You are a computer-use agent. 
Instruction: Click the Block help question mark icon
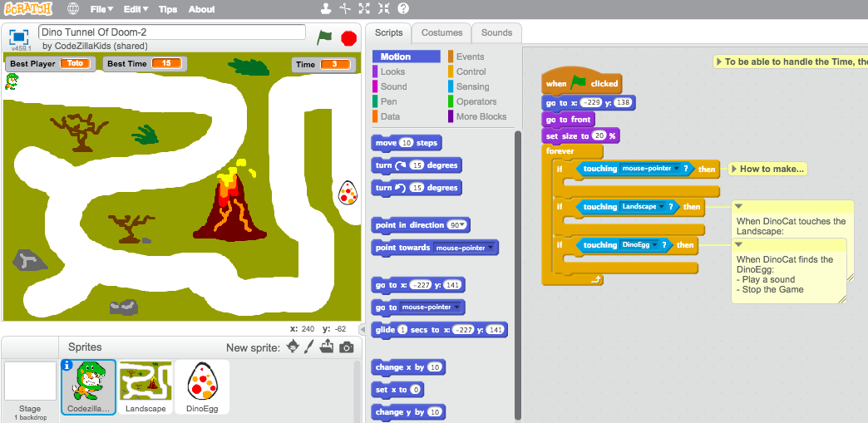(x=403, y=8)
